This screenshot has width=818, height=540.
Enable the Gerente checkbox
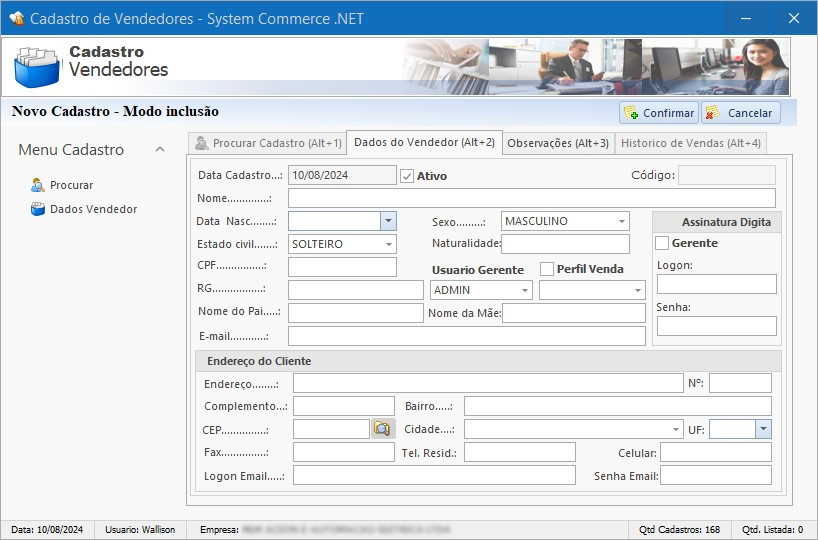[x=662, y=243]
